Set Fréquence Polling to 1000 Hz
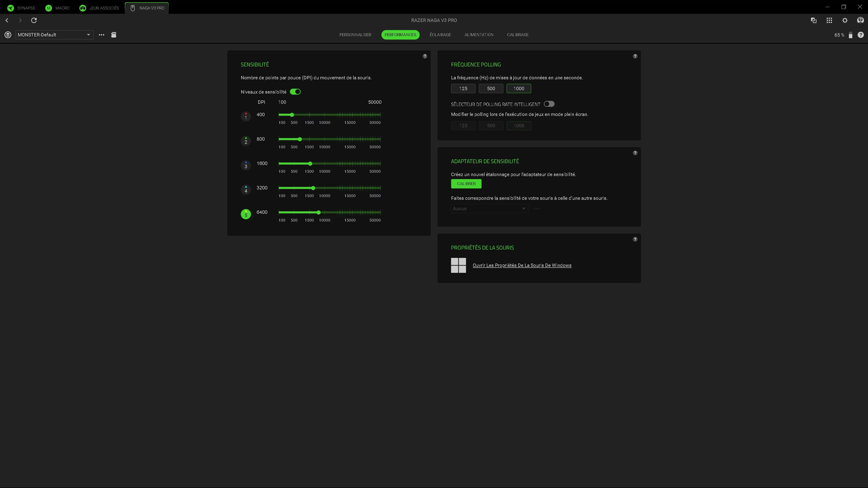Image resolution: width=868 pixels, height=488 pixels. (x=519, y=89)
